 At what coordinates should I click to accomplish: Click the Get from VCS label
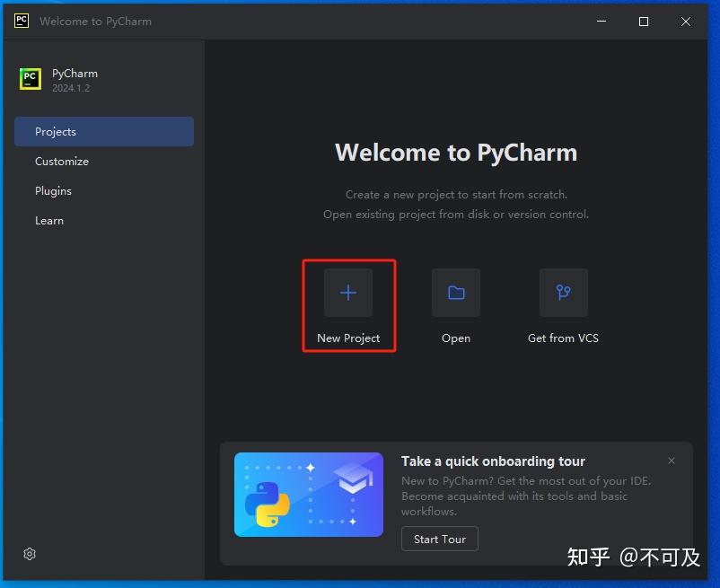click(563, 338)
